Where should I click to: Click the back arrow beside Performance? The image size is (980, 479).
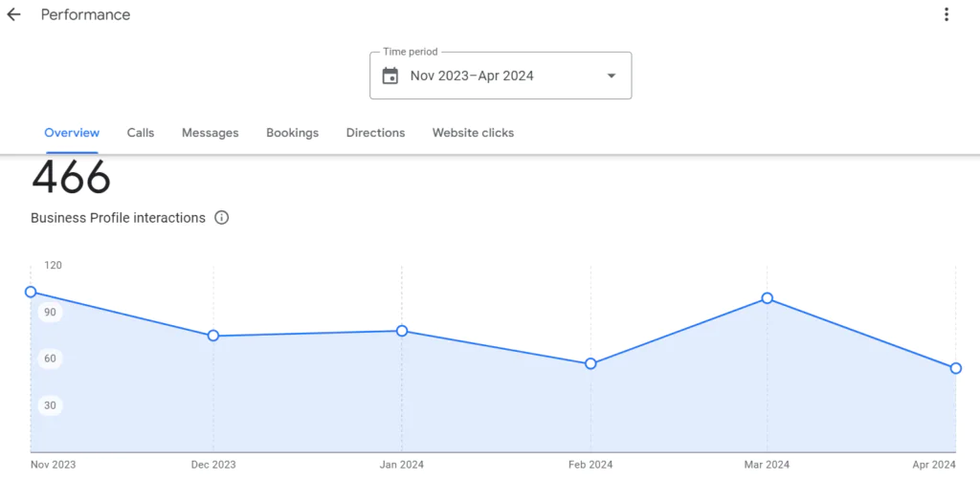tap(13, 14)
